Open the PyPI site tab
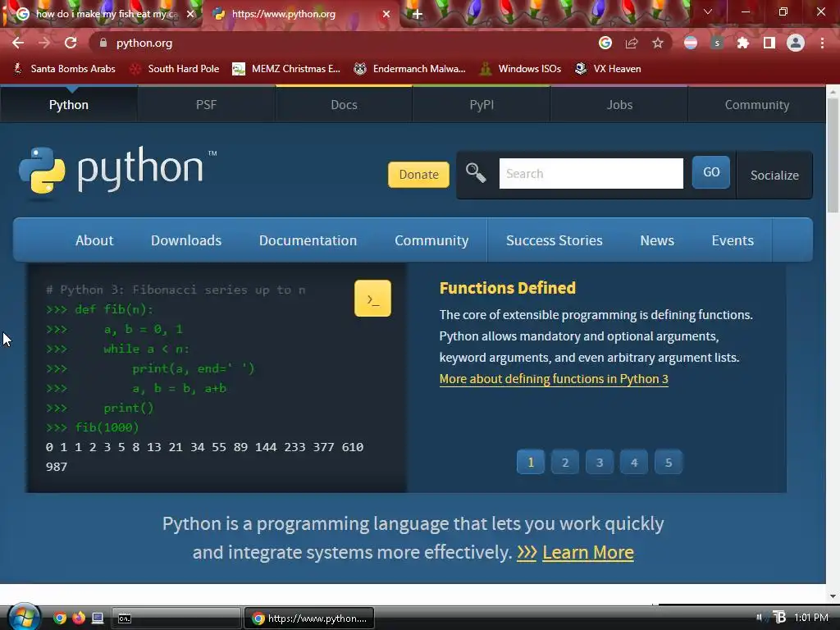 point(482,104)
